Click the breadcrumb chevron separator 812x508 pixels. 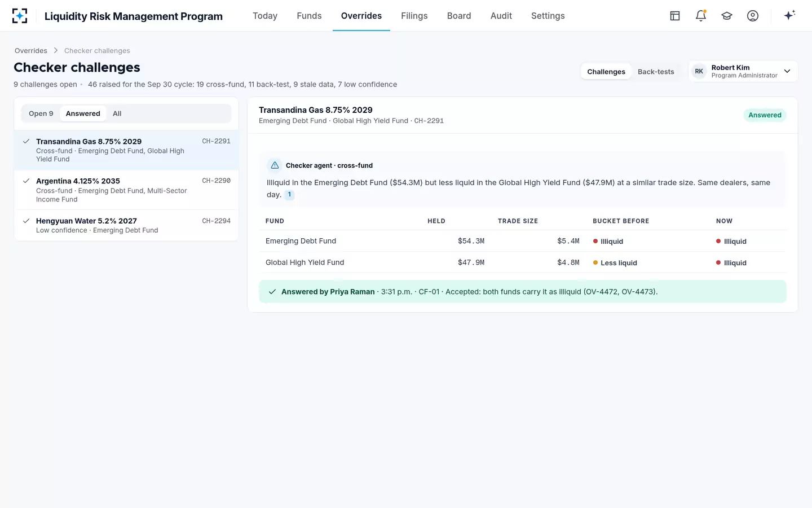56,51
